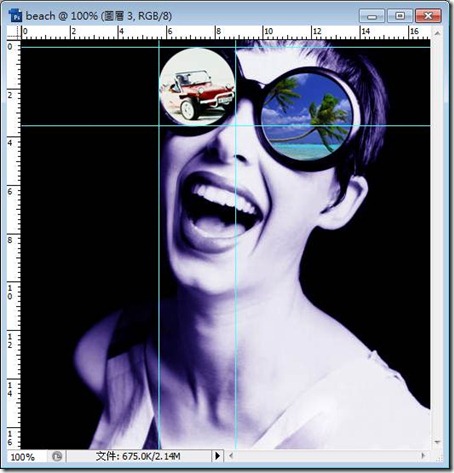
Task: Click the horizontal scrollbar left arrow
Action: tap(231, 455)
